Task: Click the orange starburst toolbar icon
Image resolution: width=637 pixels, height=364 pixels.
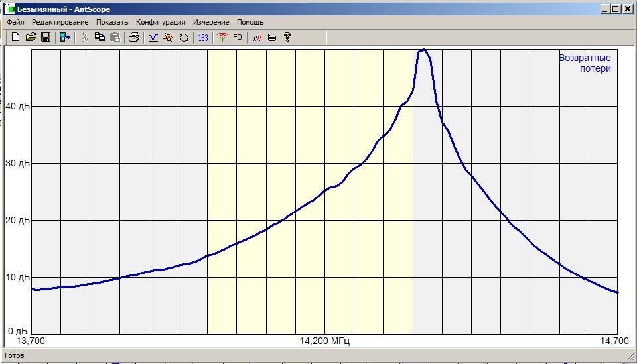Action: coord(168,37)
